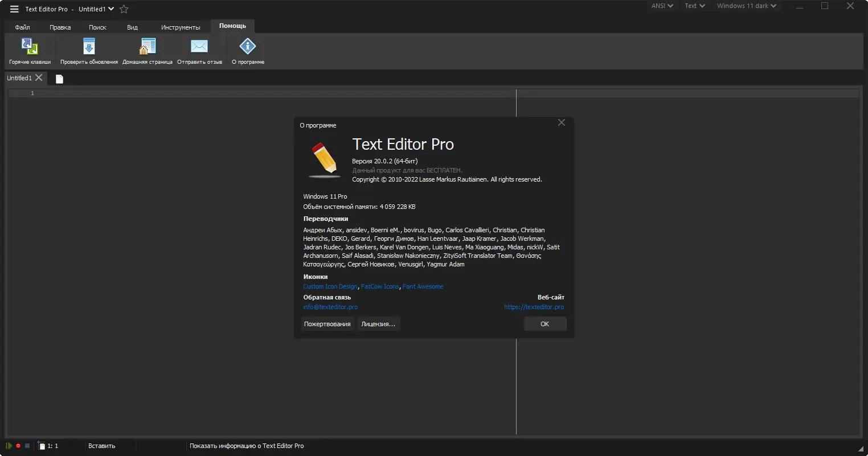
Task: Open the FatCow Icons link
Action: pyautogui.click(x=380, y=286)
